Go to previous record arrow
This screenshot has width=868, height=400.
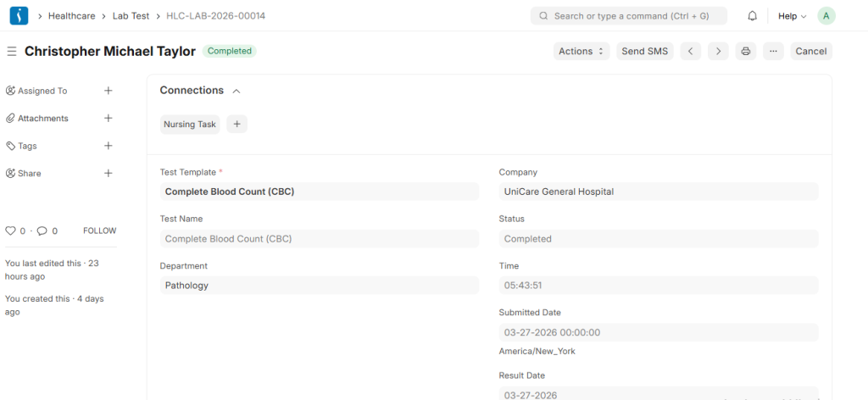[x=691, y=52]
